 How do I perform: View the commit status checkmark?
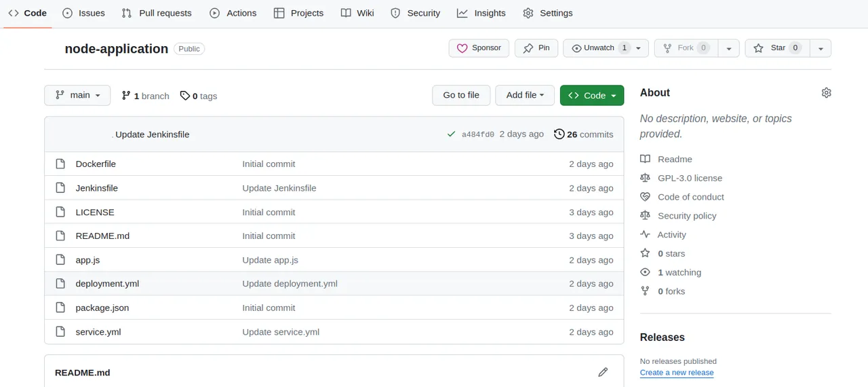coord(451,134)
